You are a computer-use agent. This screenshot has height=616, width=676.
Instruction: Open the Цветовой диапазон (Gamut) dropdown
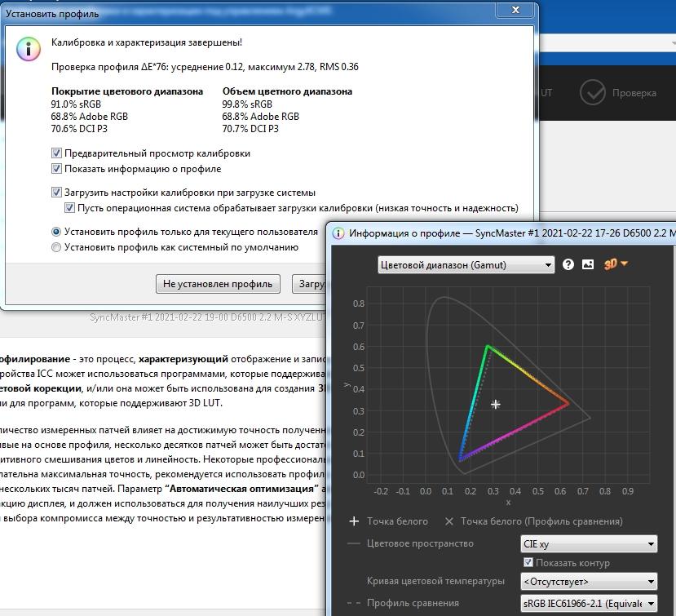click(x=466, y=265)
